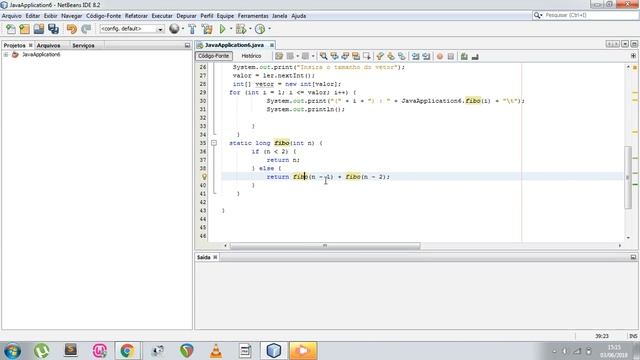640x360 pixels.
Task: Switch to the Projetos tab
Action: click(15, 45)
